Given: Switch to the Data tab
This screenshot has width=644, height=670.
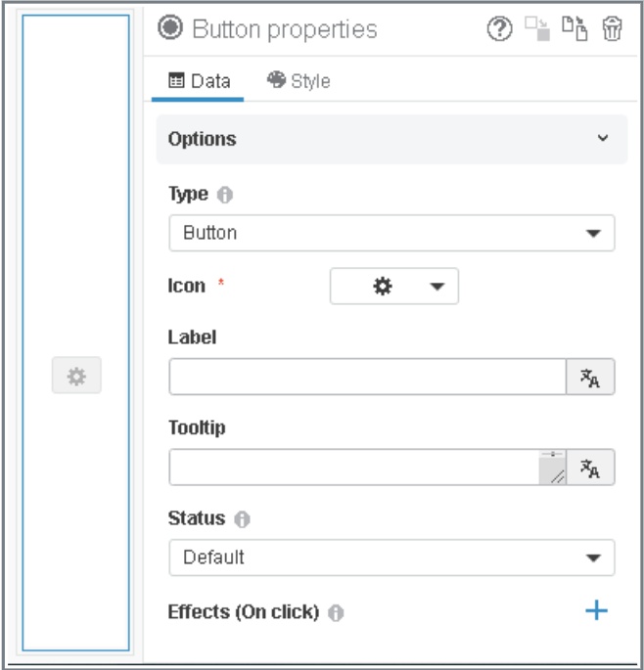Looking at the screenshot, I should click(x=200, y=81).
